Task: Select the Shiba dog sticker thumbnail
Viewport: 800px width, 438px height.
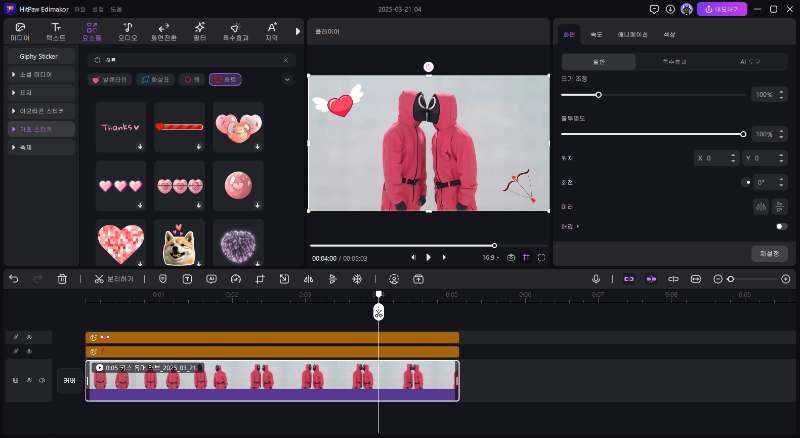Action: [180, 243]
